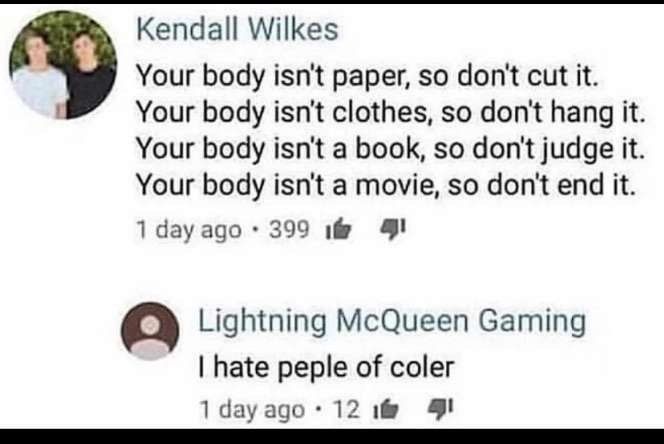
Task: Like the Lightning McQueen Gaming reply
Action: [385, 410]
